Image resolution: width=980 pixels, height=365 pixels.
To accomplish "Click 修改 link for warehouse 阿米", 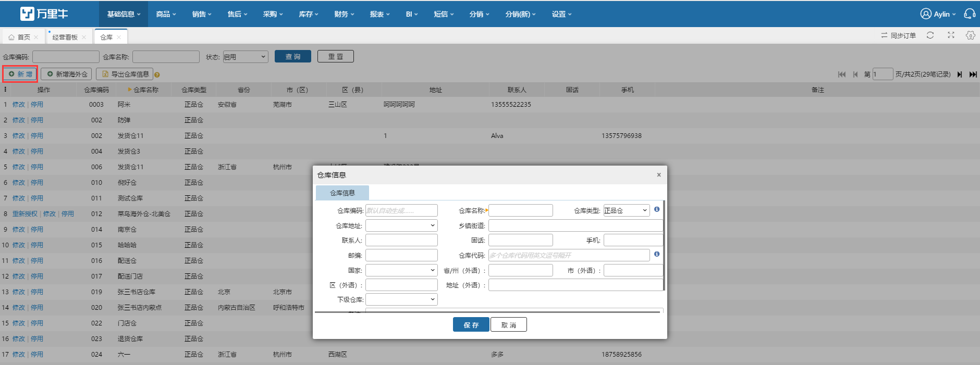I will [x=19, y=105].
